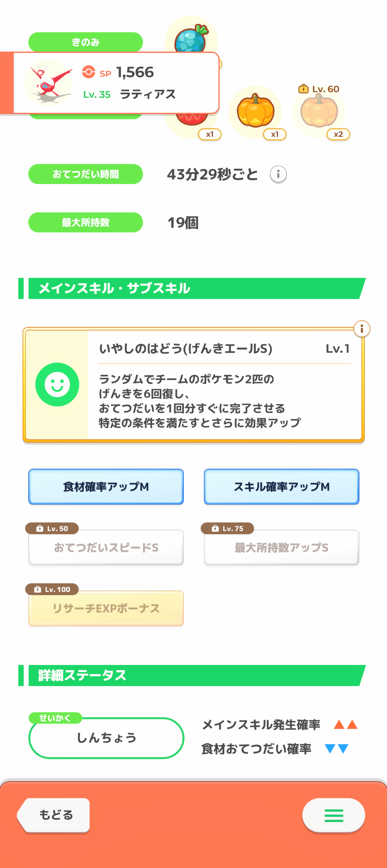387x868 pixels.
Task: Tap locked リサーチEXPボーナス sub skill
Action: point(106,608)
